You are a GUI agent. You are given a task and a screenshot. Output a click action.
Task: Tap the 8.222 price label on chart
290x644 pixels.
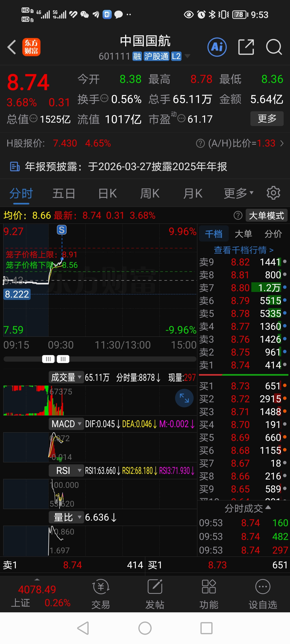pos(17,294)
